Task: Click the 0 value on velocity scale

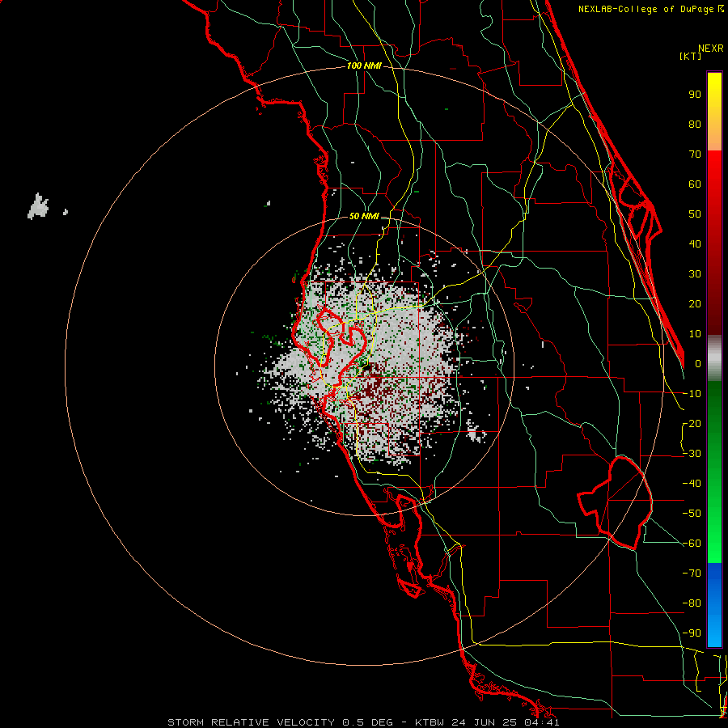Action: pos(698,364)
